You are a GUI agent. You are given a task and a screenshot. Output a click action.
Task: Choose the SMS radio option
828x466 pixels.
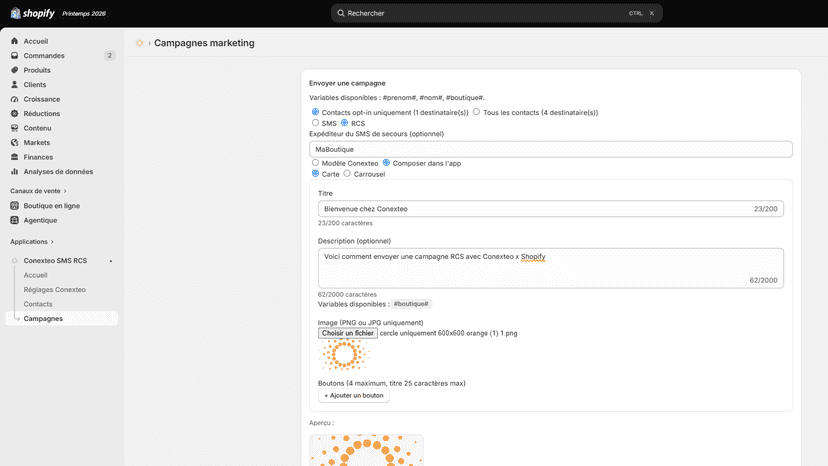315,123
